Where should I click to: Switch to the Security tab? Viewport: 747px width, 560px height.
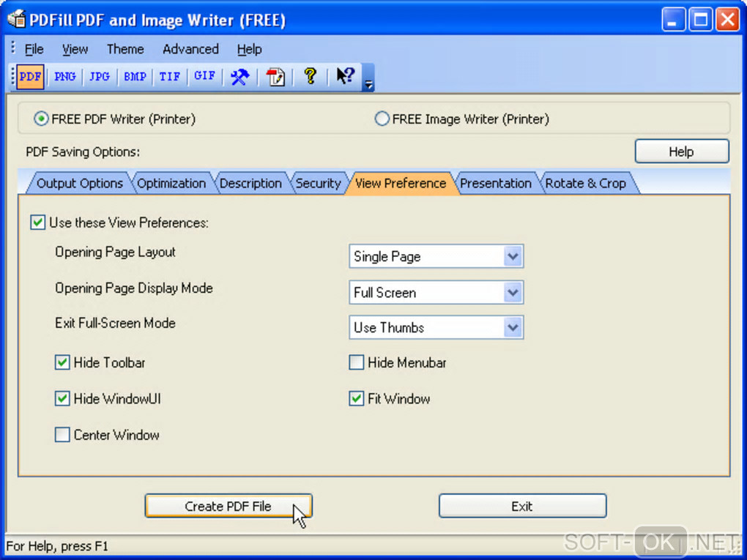[x=319, y=183]
